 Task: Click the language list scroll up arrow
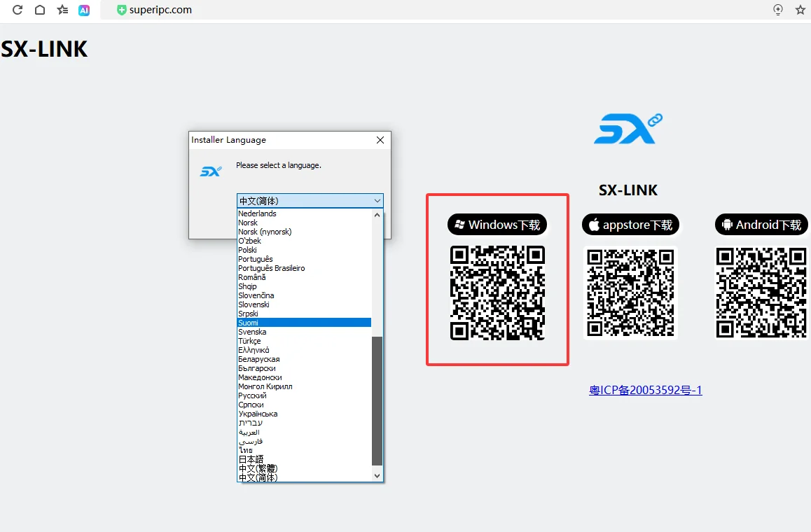point(377,215)
